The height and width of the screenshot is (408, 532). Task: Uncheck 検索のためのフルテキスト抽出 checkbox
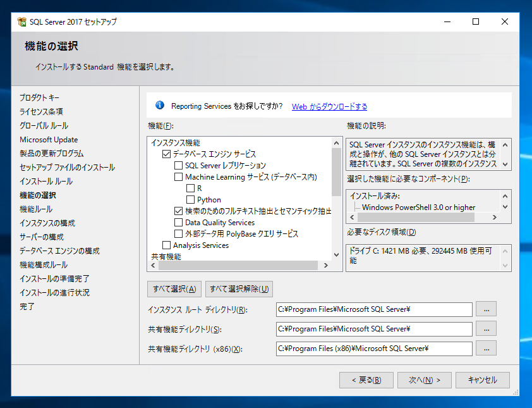tap(178, 211)
